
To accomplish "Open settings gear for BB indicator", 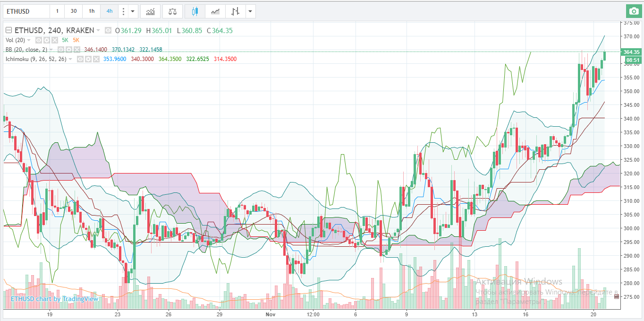I will [68, 50].
